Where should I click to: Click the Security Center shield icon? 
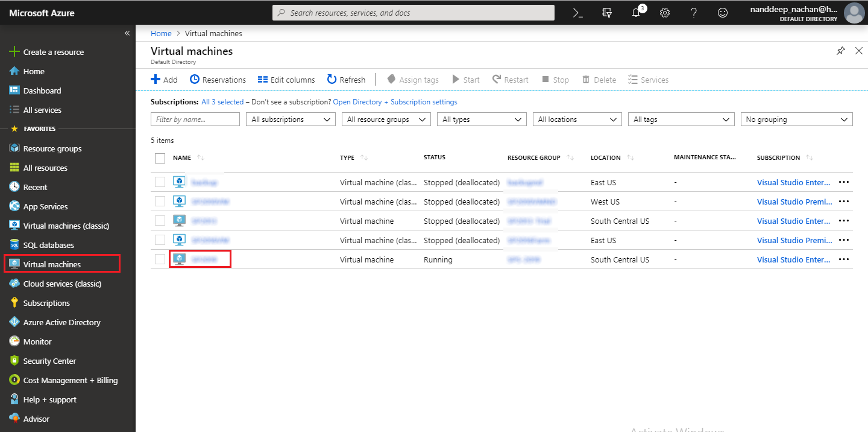[14, 361]
